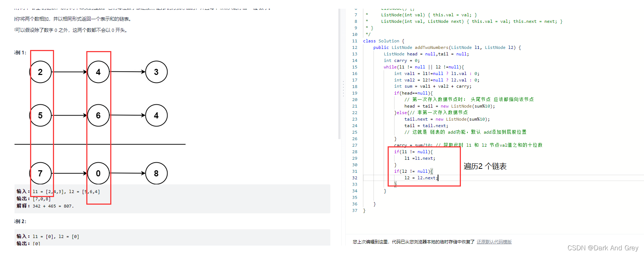Click node 7 in the result list diagram
644x255 pixels.
click(x=40, y=173)
